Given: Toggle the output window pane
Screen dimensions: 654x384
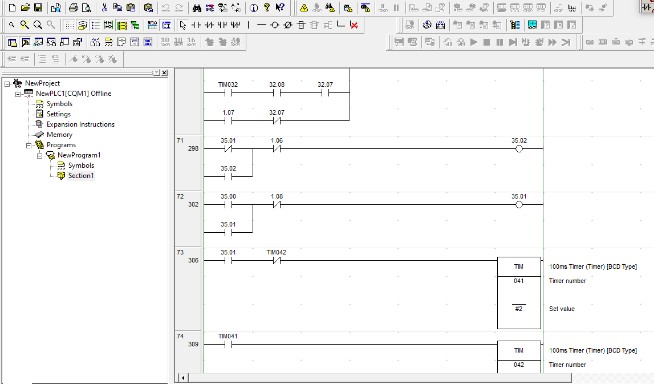Looking at the screenshot, I should point(25,42).
